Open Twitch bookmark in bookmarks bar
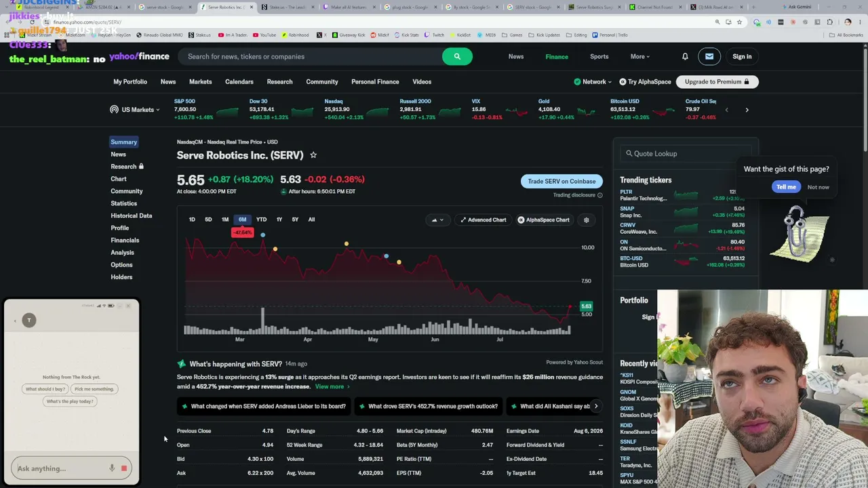 (434, 35)
